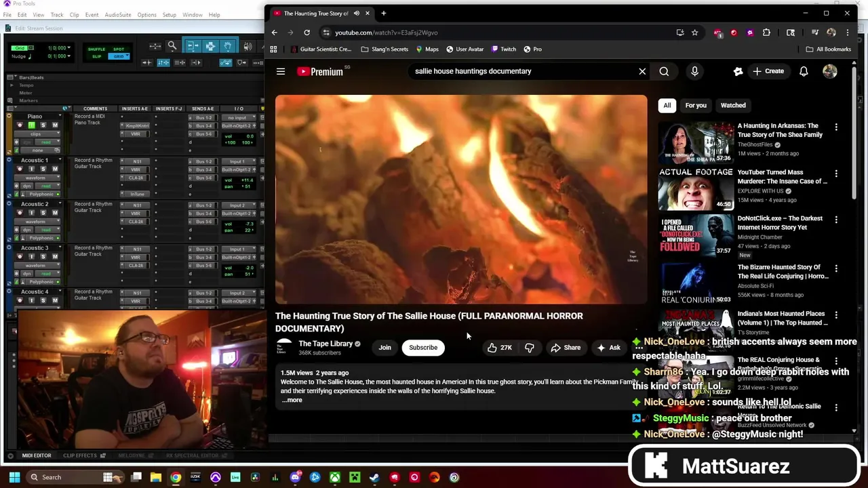Click the Join button
This screenshot has width=868, height=488.
pos(384,348)
